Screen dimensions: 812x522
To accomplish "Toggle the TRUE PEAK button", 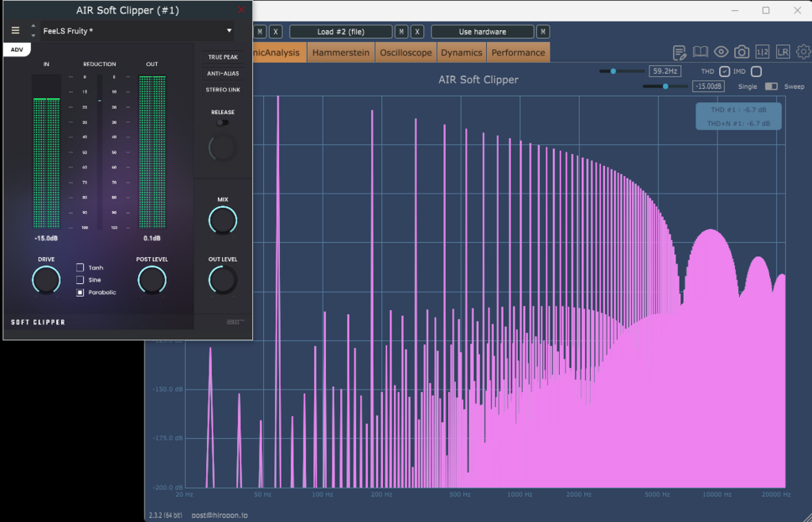I will coord(223,57).
